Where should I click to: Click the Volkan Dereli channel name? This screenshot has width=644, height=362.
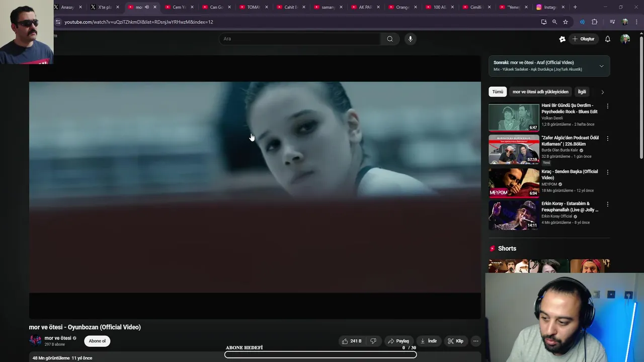(552, 118)
